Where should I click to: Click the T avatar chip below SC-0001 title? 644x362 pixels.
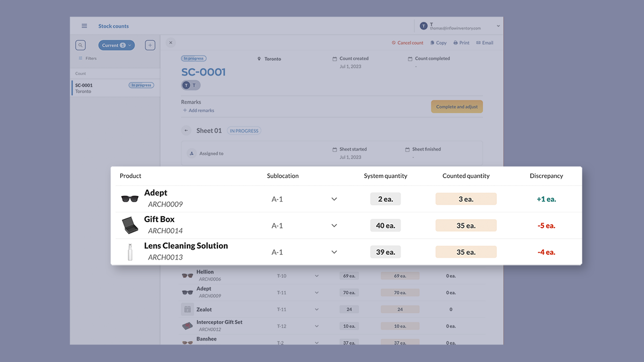(191, 85)
